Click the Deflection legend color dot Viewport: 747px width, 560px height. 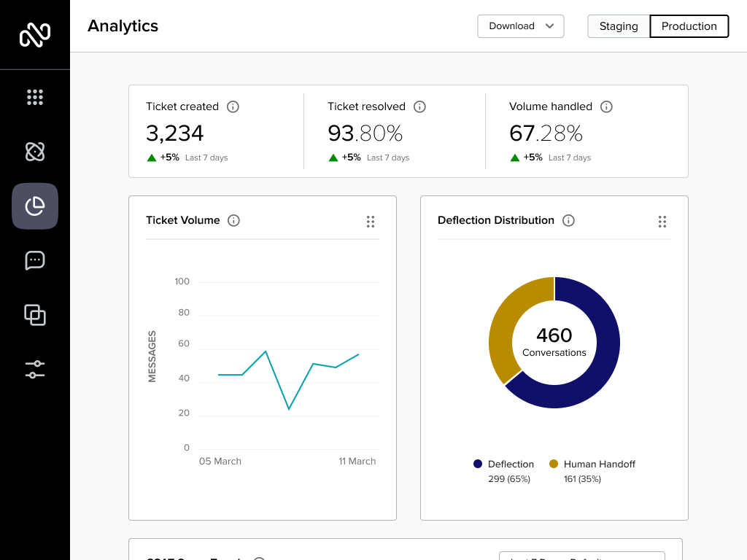click(x=478, y=464)
